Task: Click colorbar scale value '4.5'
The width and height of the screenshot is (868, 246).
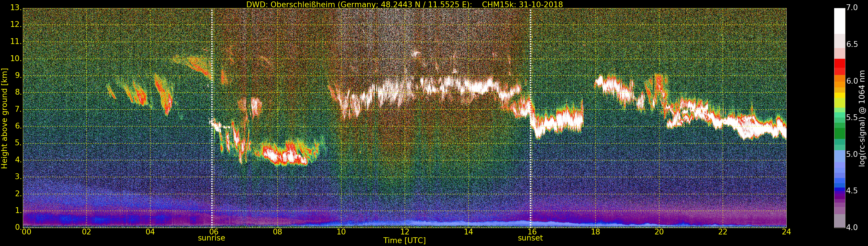Action: [x=852, y=191]
